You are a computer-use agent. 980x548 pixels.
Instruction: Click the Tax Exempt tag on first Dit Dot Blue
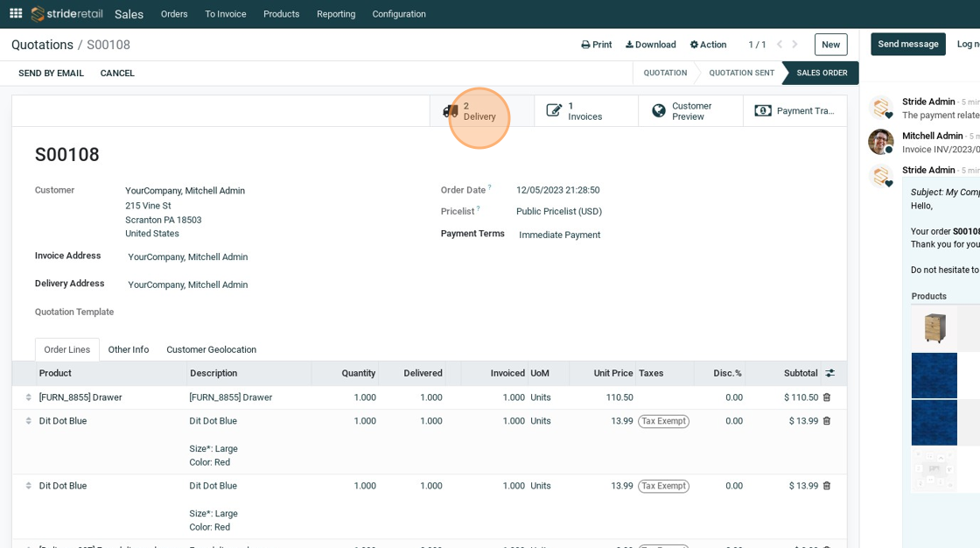tap(663, 421)
